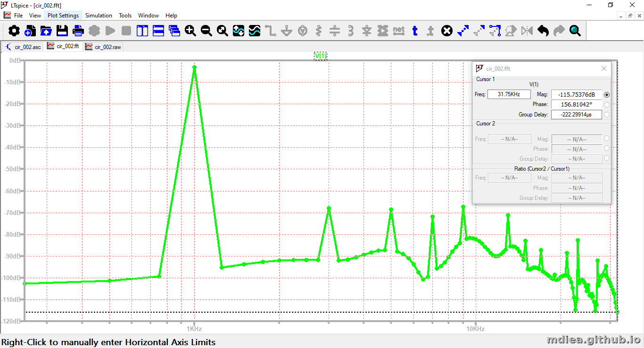Click the Pick Visible Traces waveform icon
644x348 pixels.
click(x=255, y=31)
